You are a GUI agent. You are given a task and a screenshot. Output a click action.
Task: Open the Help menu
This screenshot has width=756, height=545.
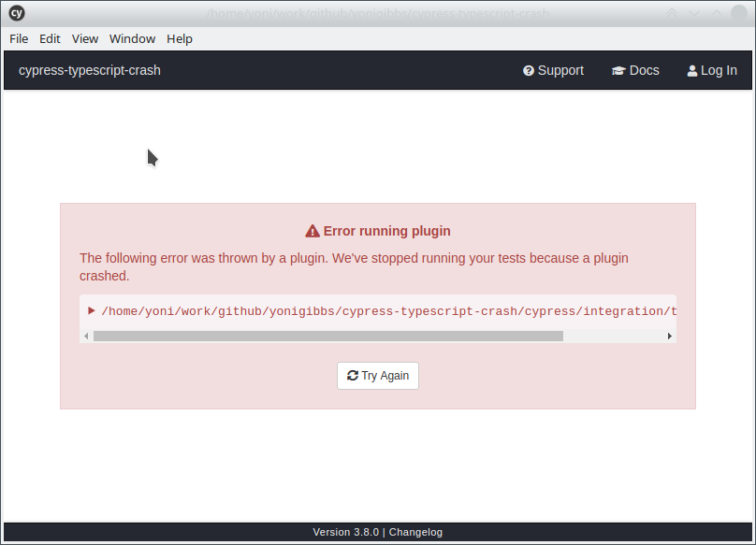(180, 39)
